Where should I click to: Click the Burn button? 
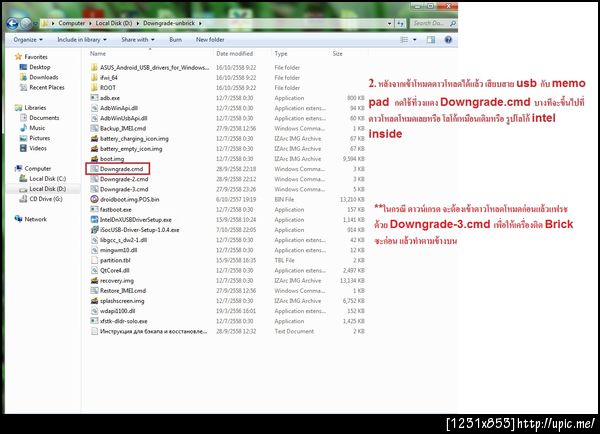click(x=175, y=39)
